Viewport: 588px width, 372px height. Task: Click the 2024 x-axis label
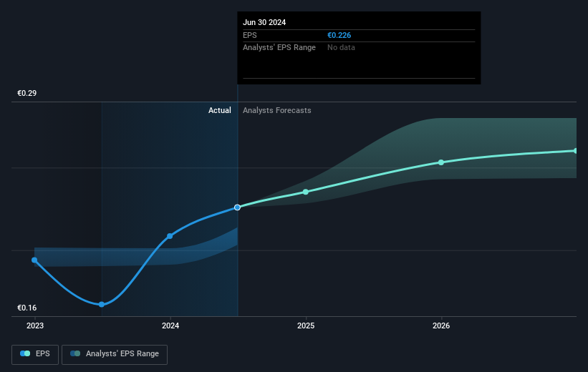[170, 325]
